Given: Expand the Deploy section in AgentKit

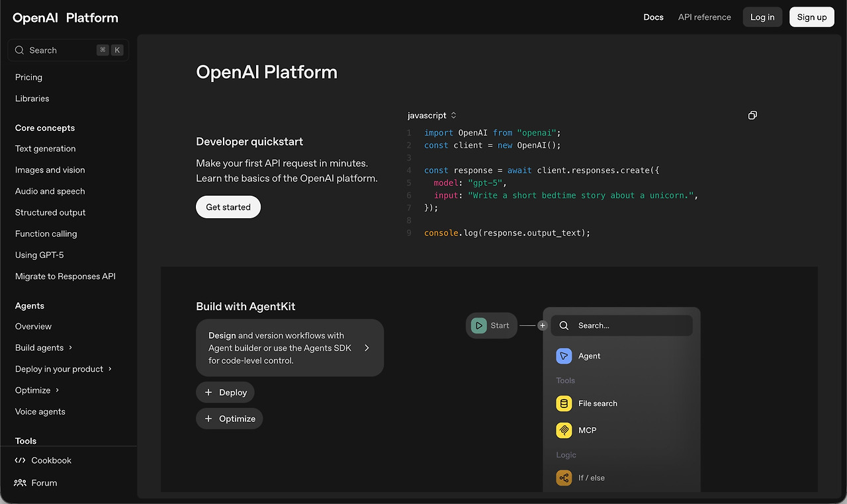Looking at the screenshot, I should pyautogui.click(x=225, y=392).
